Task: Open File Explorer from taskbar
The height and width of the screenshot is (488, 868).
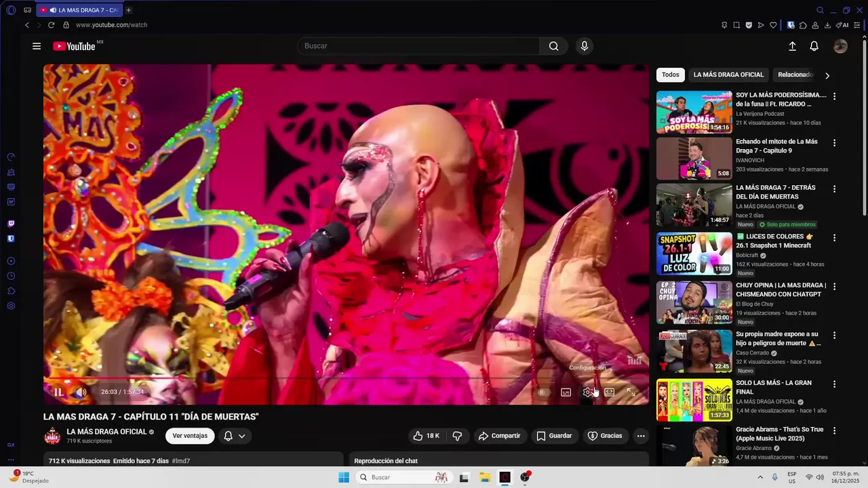Action: click(x=485, y=477)
